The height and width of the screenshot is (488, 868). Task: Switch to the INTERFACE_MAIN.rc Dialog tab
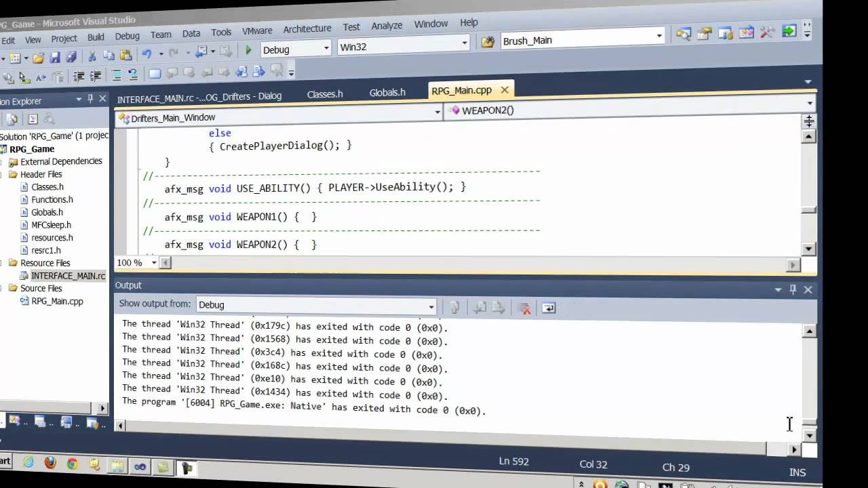tap(199, 97)
